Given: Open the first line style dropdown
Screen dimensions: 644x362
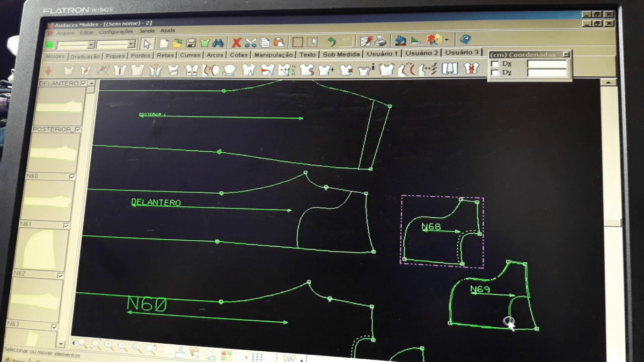Looking at the screenshot, I should pos(76,45).
